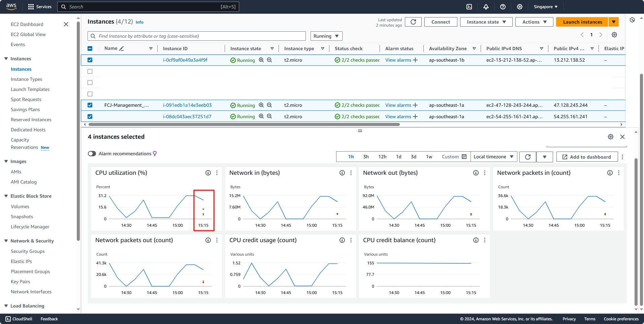Open the Services menu
This screenshot has height=324, width=644.
[x=40, y=7]
